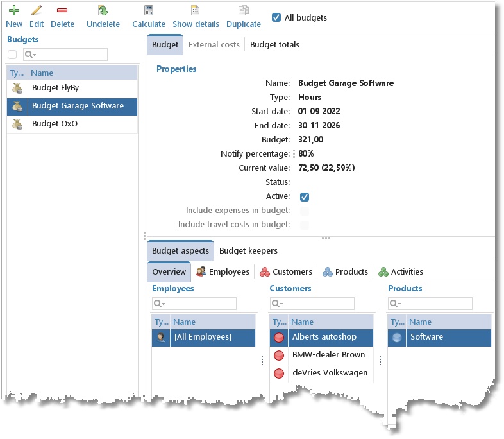This screenshot has height=439, width=504.
Task: Select BMW-dealer Brown customer row
Action: tap(321, 355)
